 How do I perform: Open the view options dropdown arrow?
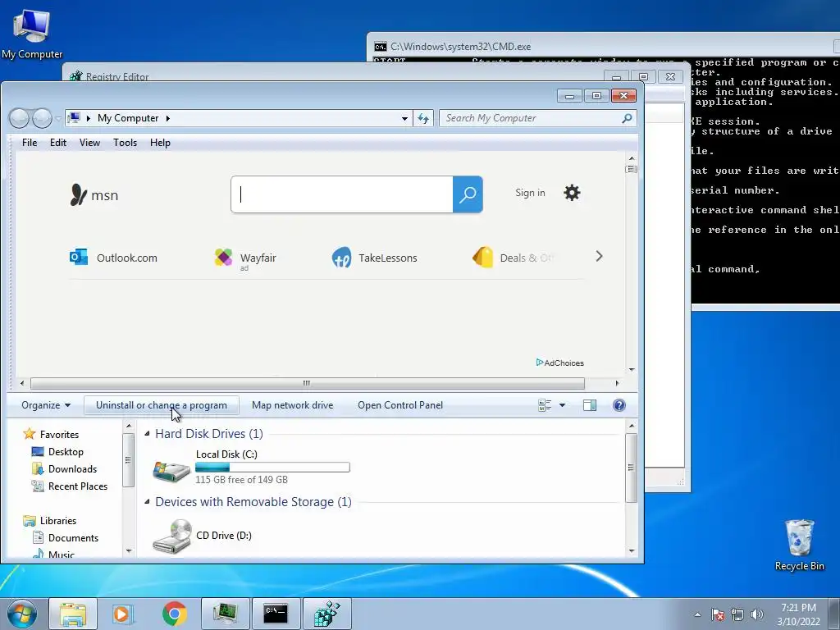562,405
